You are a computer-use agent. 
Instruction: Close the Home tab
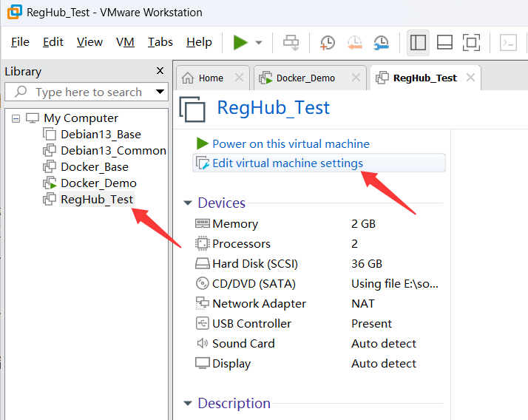point(239,78)
